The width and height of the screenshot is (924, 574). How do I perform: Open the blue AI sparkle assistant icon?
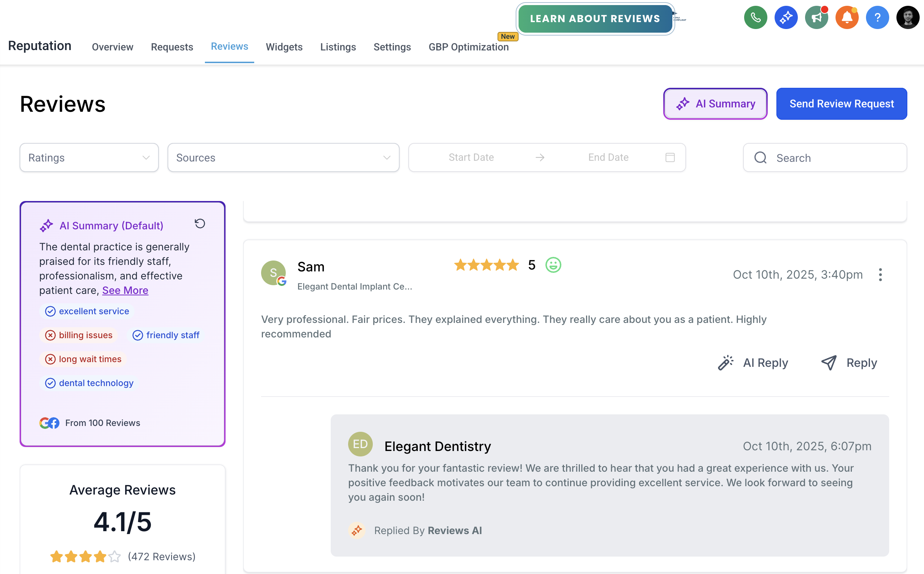tap(785, 18)
